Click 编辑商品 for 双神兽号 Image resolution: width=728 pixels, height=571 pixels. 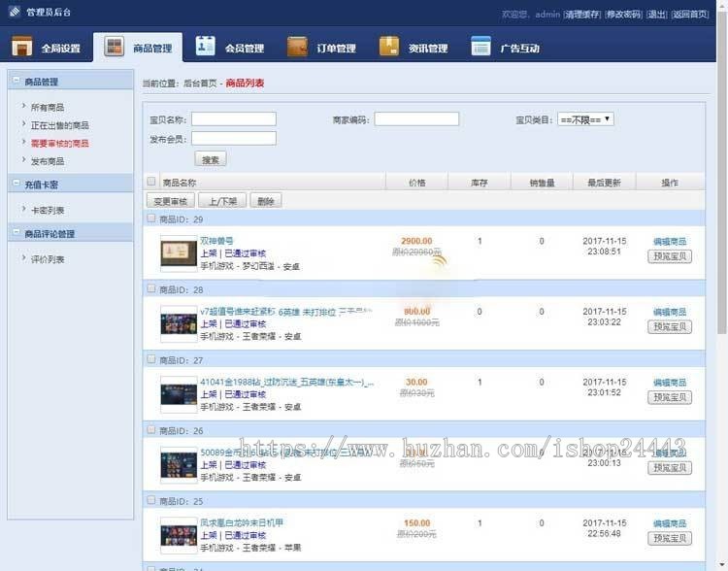670,242
